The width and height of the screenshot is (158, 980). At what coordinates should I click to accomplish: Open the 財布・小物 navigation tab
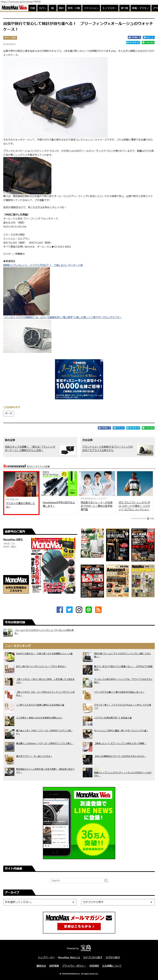(74, 8)
